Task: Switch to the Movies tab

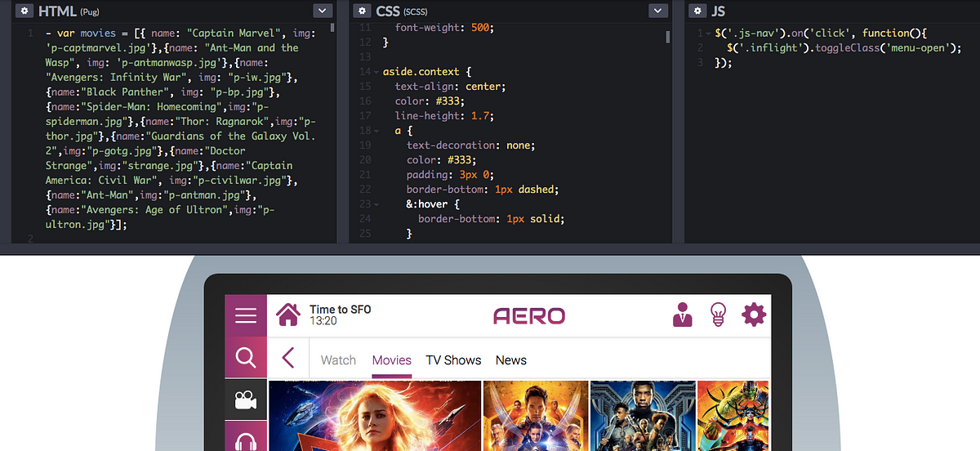Action: (x=391, y=360)
